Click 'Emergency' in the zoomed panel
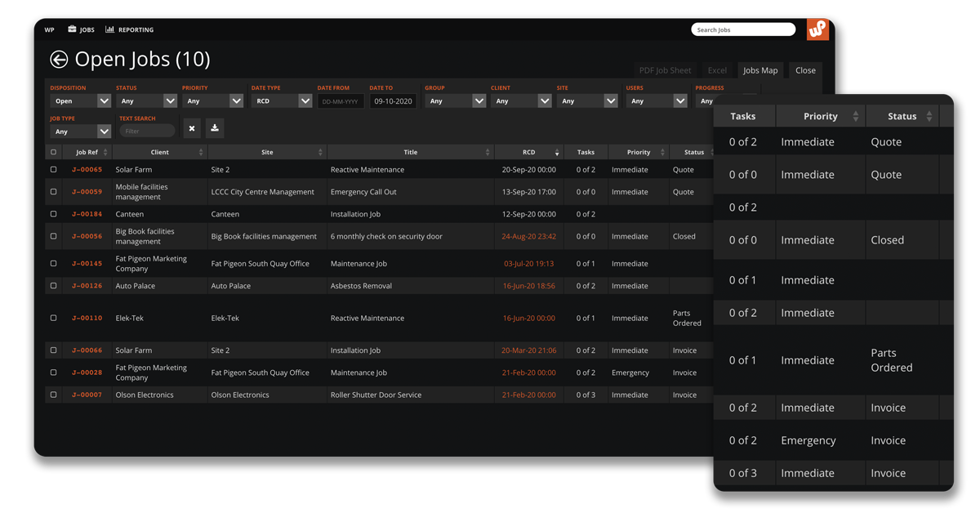980x531 pixels. (x=808, y=440)
